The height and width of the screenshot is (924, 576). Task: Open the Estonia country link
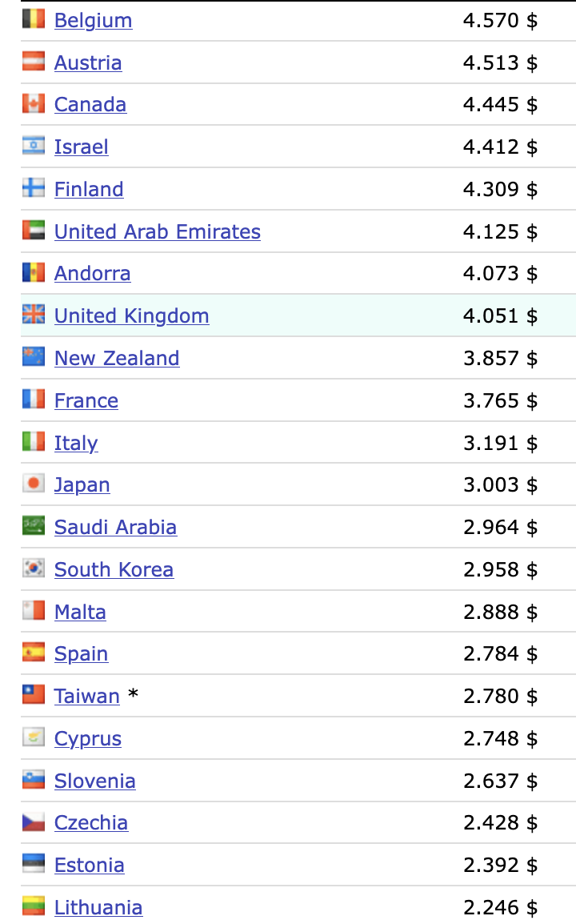(89, 865)
